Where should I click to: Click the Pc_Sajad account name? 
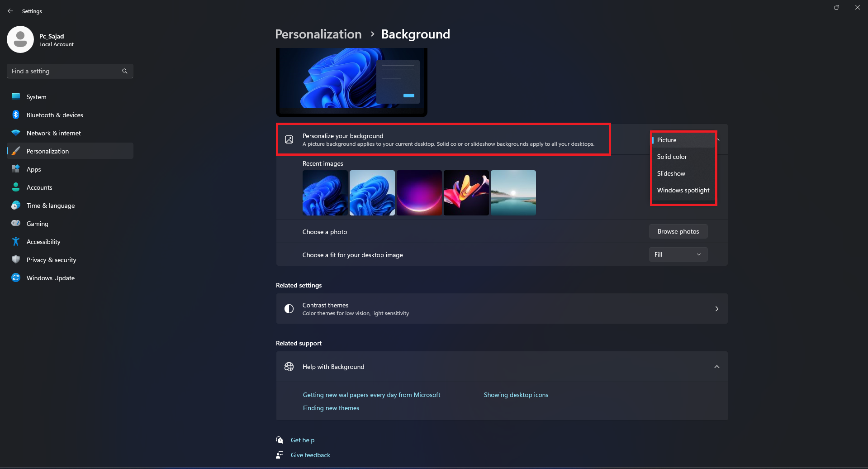tap(52, 36)
